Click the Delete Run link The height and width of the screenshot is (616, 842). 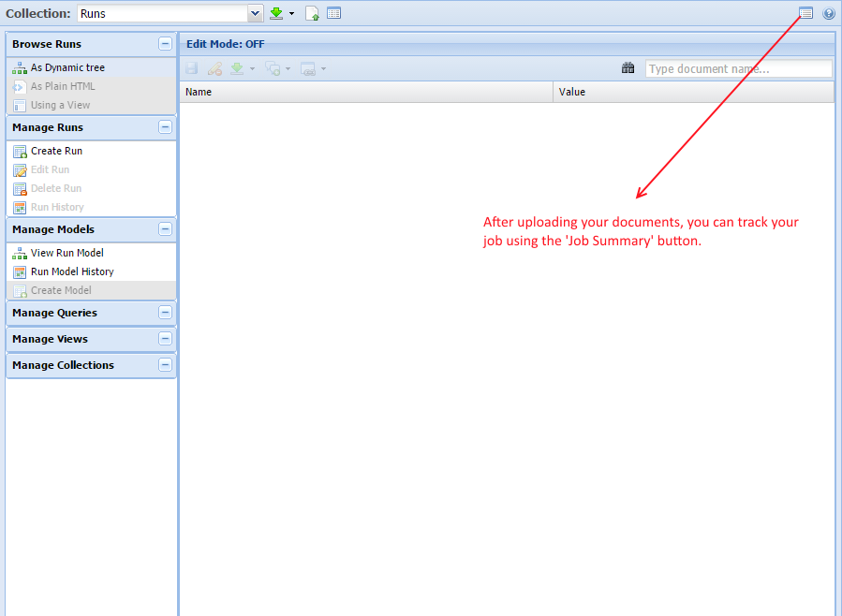tap(56, 188)
